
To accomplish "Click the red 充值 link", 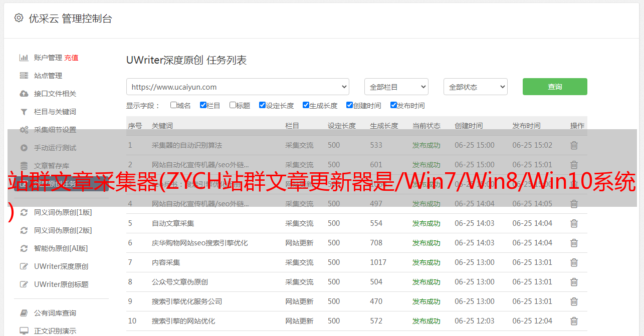I will coord(71,58).
